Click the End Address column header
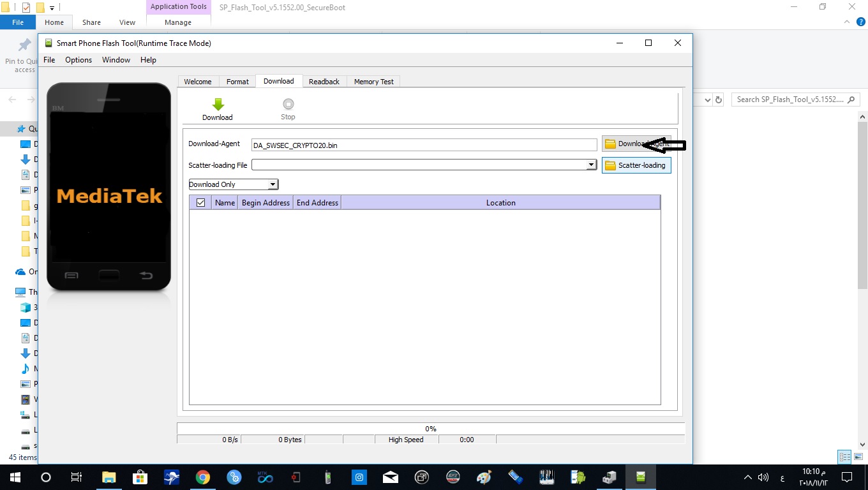This screenshot has width=868, height=490. [317, 202]
